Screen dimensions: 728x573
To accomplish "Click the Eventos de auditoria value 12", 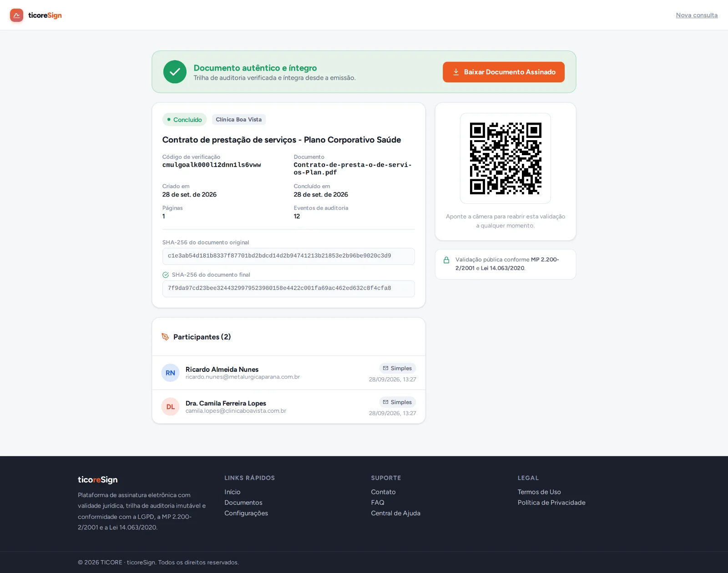I will [297, 216].
